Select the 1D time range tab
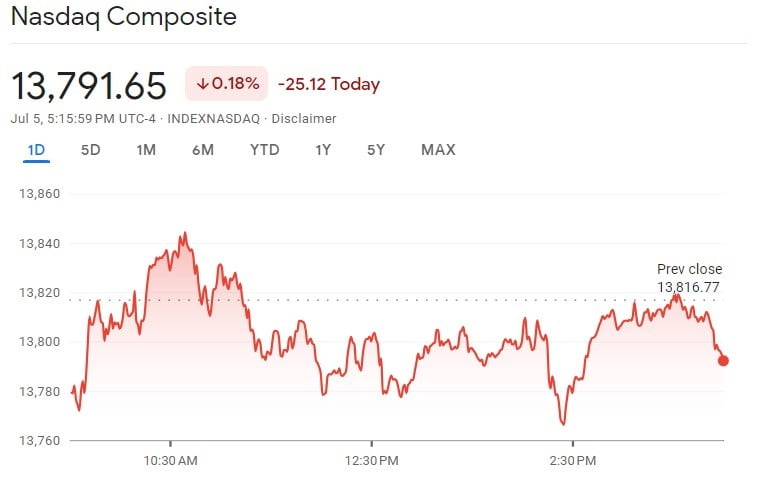 tap(37, 150)
